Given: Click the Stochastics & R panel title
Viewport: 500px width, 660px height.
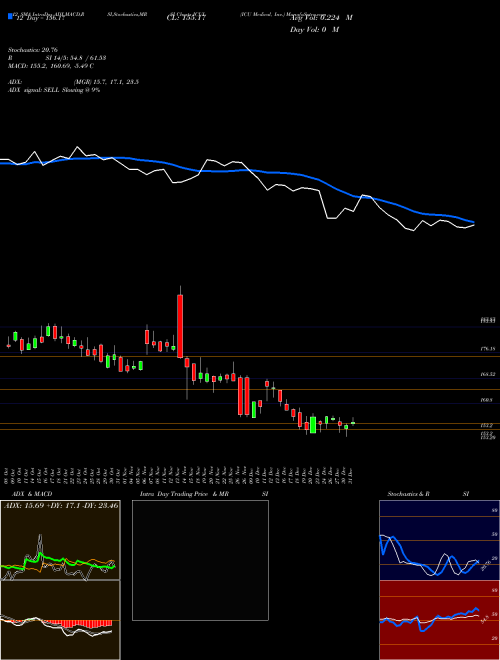Looking at the screenshot, I should click(x=408, y=494).
